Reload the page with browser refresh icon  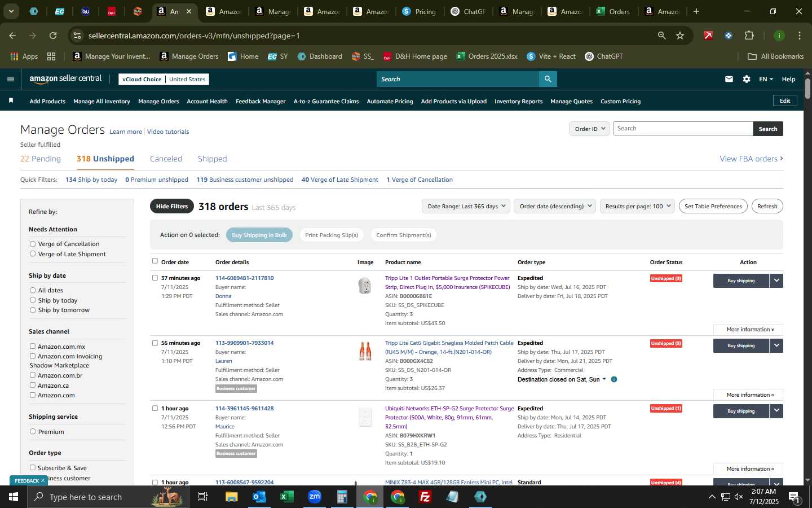coord(53,36)
